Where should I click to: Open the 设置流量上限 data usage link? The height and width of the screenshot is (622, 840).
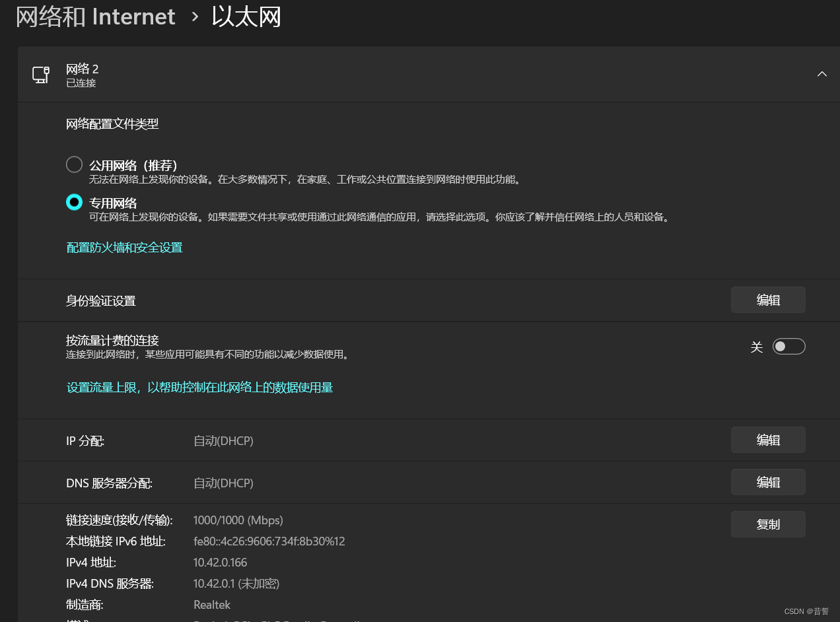click(x=198, y=388)
